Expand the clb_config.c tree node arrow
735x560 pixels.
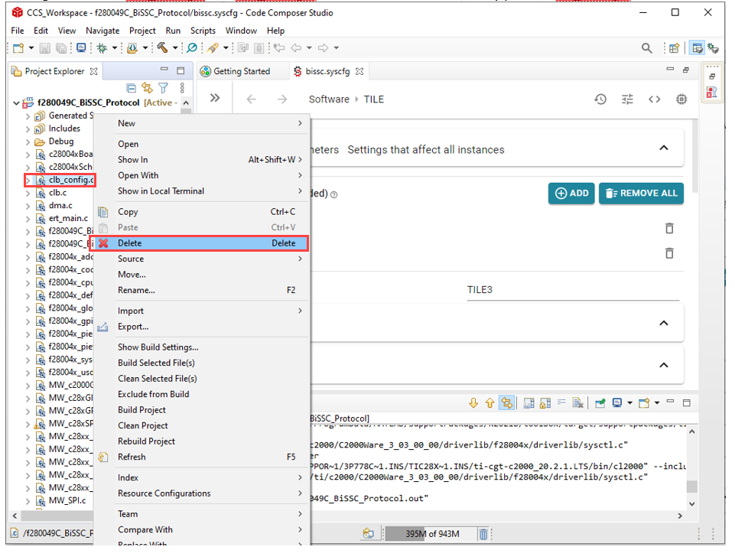[x=28, y=181]
